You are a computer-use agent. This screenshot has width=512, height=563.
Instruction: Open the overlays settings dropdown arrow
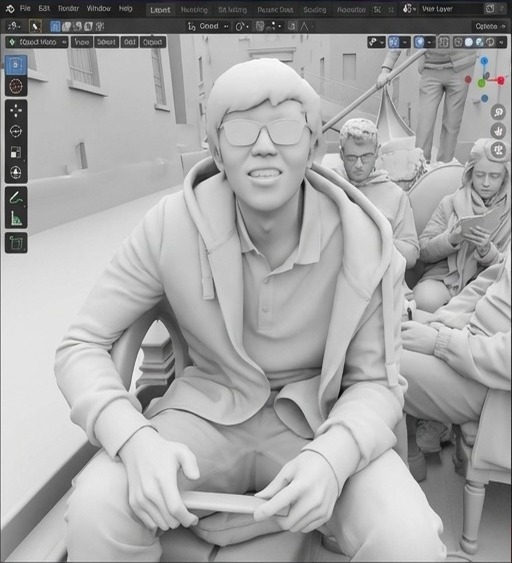click(430, 42)
